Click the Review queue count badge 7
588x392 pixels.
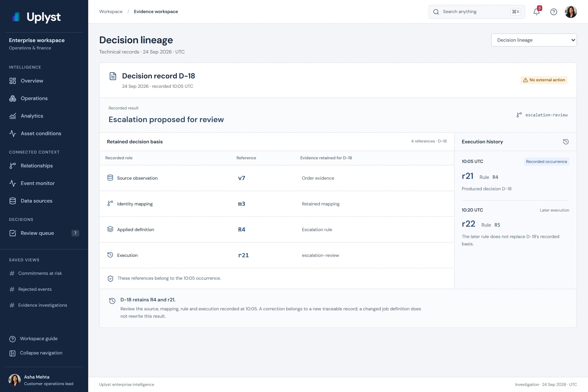click(x=75, y=233)
